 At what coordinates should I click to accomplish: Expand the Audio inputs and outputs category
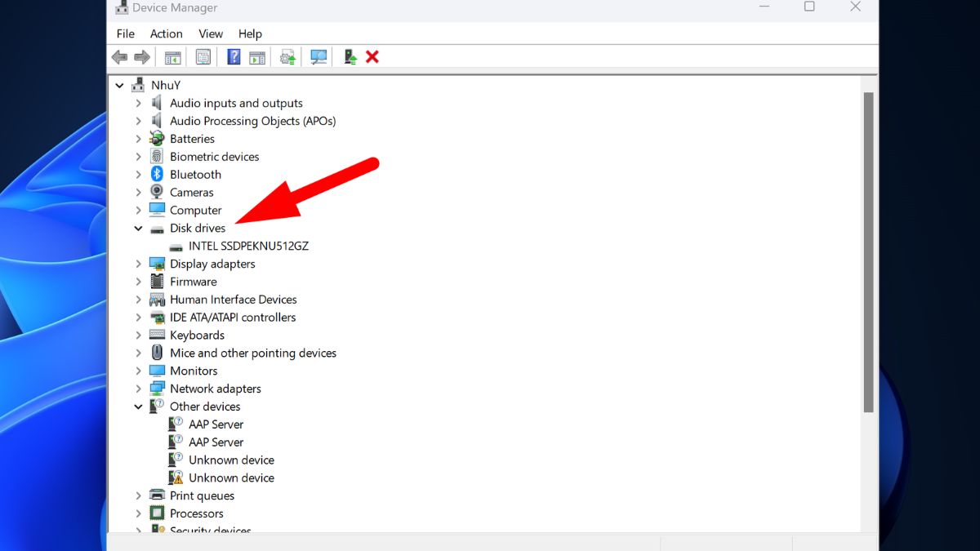(138, 103)
